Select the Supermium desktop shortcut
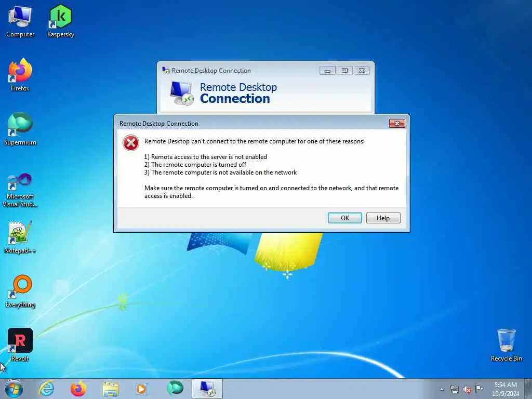The width and height of the screenshot is (532, 399). point(20,129)
